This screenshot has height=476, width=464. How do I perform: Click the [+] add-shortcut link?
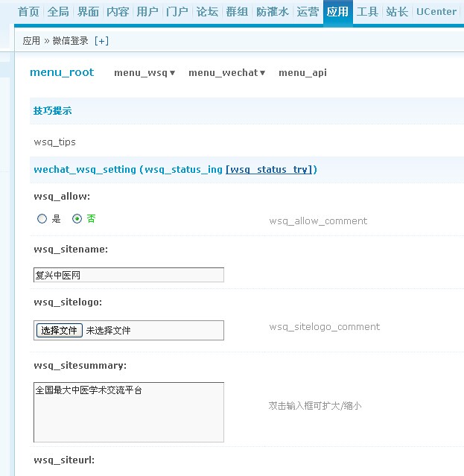[x=101, y=41]
